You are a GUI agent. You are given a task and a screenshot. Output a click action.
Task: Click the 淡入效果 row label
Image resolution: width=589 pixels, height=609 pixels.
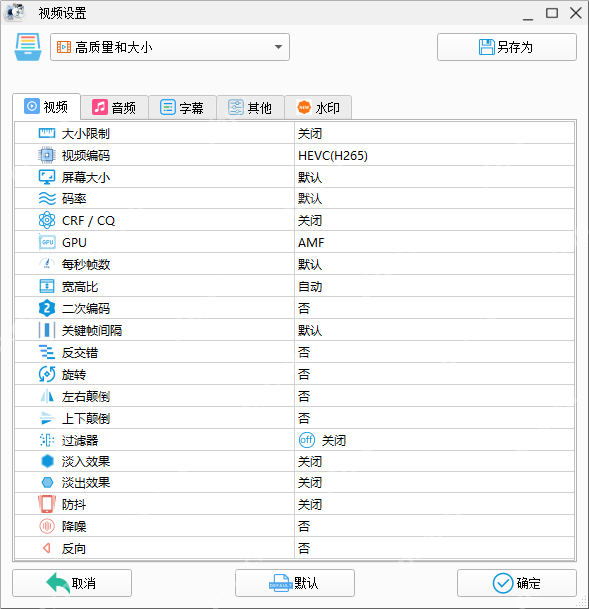point(86,461)
